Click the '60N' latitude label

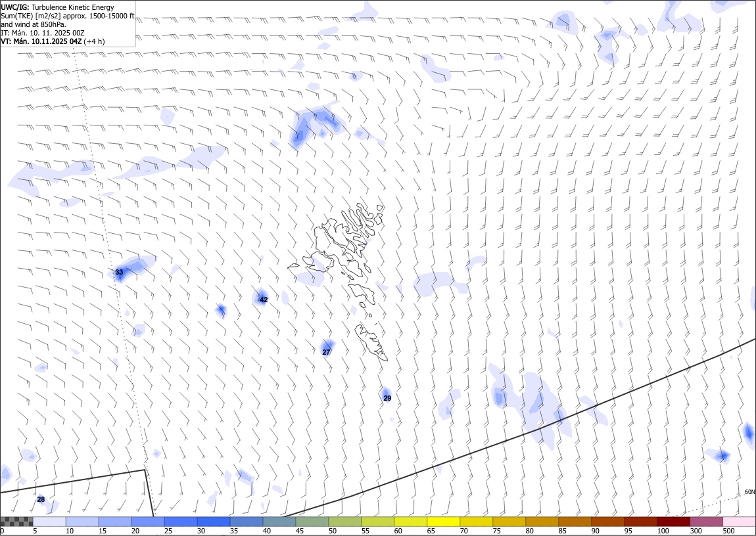point(749,492)
